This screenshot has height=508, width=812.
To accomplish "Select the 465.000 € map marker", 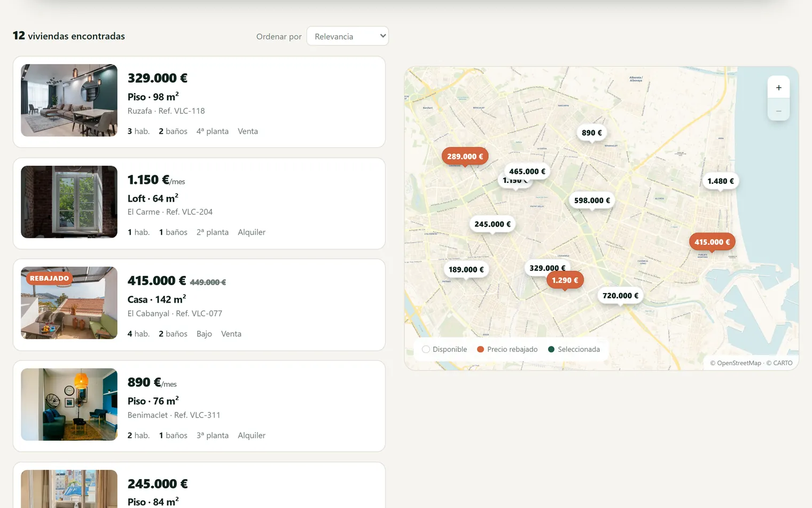I will [x=527, y=171].
